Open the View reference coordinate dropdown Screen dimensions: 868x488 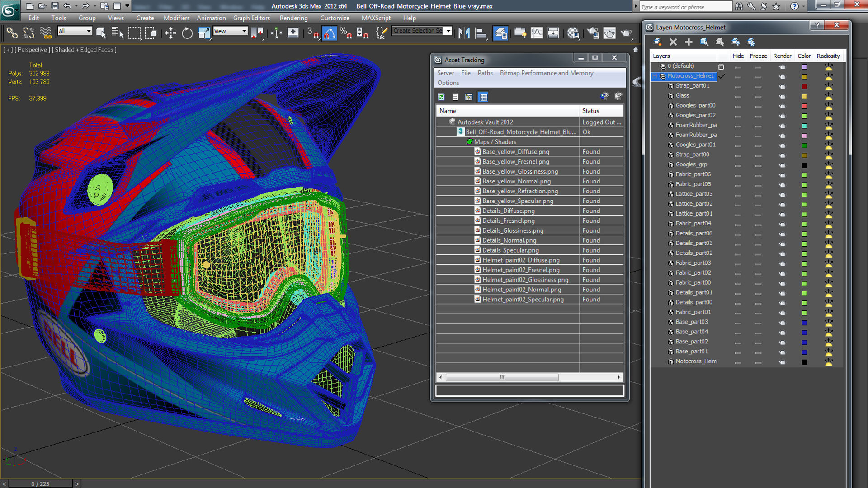coord(244,31)
